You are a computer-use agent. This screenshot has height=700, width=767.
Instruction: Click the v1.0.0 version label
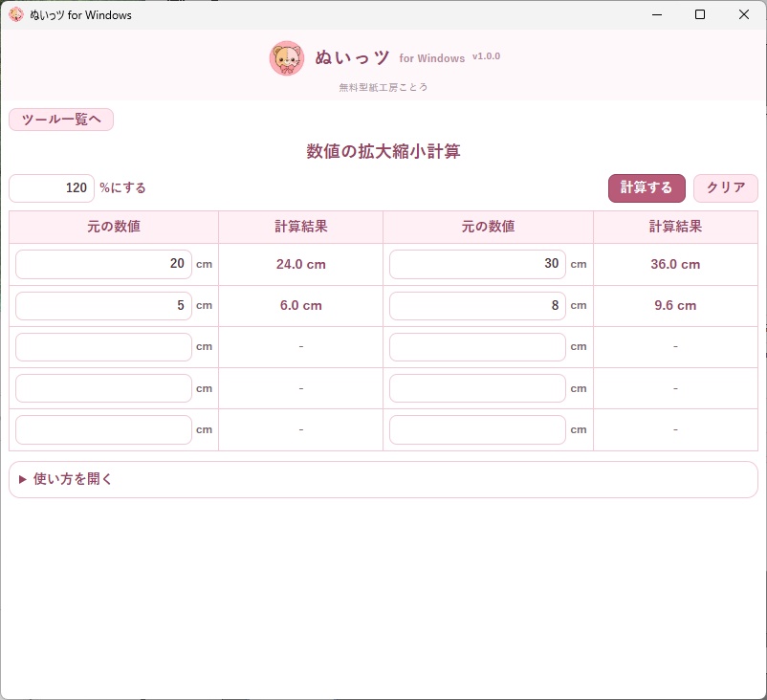pyautogui.click(x=486, y=56)
